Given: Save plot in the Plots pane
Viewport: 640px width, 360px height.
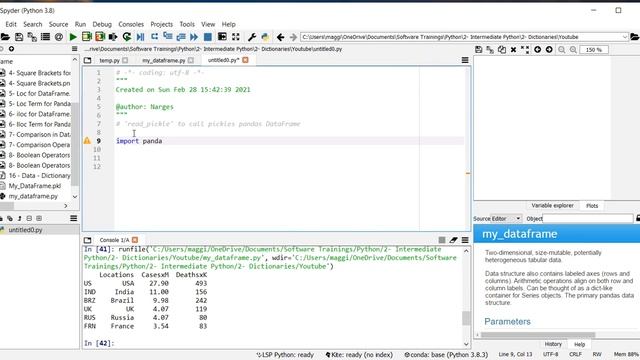Looking at the screenshot, I should [x=479, y=50].
